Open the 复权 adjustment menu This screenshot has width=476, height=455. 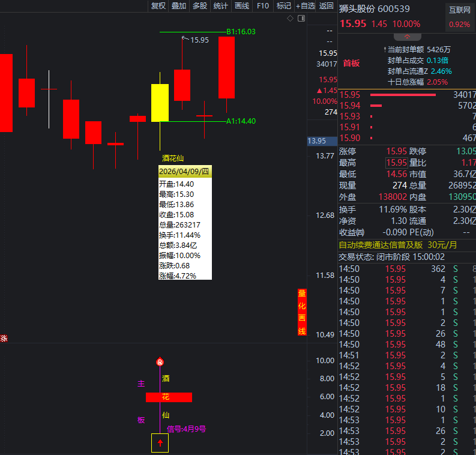(x=158, y=6)
